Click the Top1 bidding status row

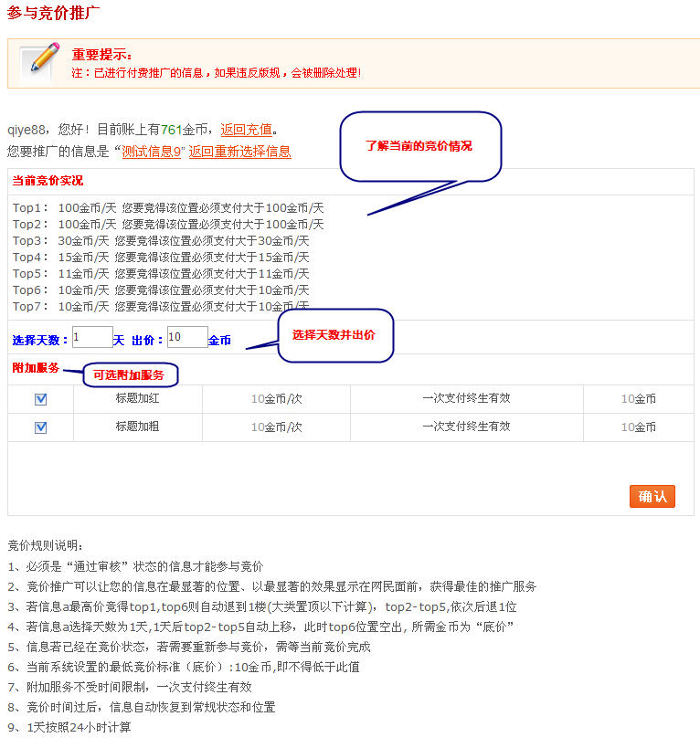(x=168, y=208)
